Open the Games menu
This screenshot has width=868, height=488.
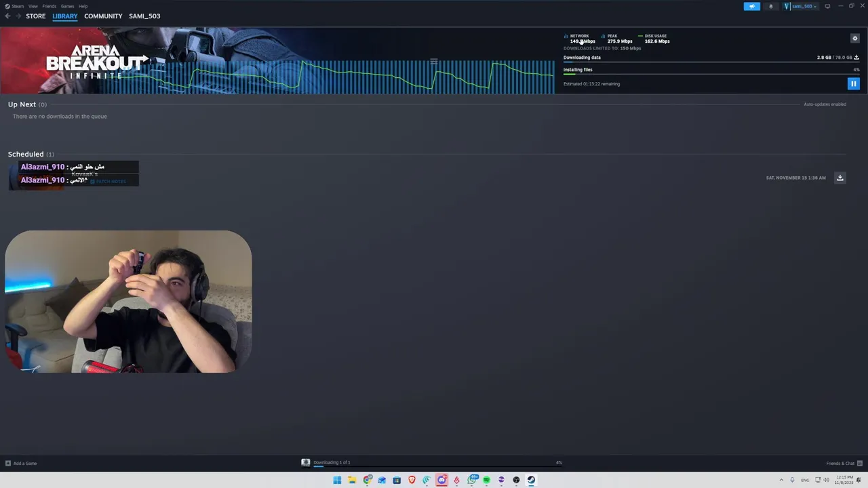pyautogui.click(x=67, y=6)
